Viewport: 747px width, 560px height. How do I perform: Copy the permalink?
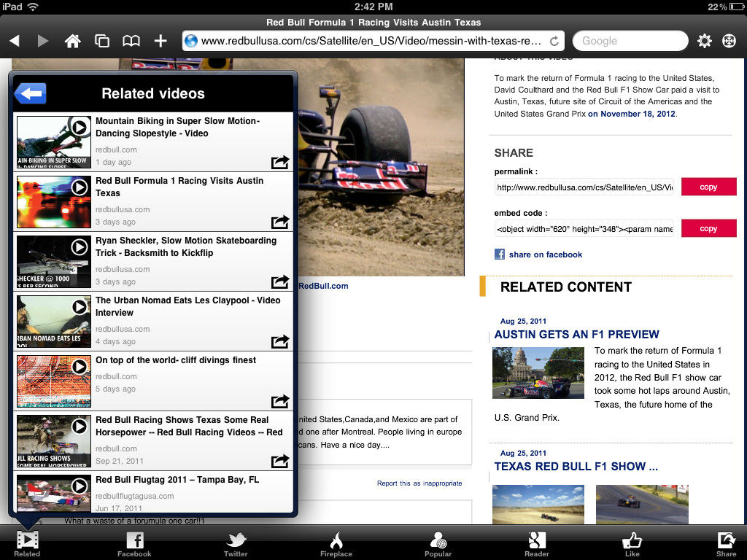[x=708, y=187]
